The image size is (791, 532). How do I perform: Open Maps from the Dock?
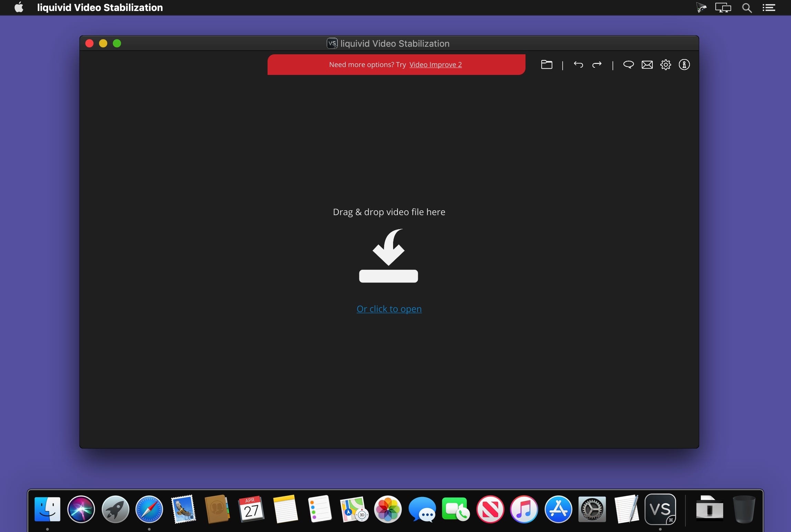(x=354, y=509)
